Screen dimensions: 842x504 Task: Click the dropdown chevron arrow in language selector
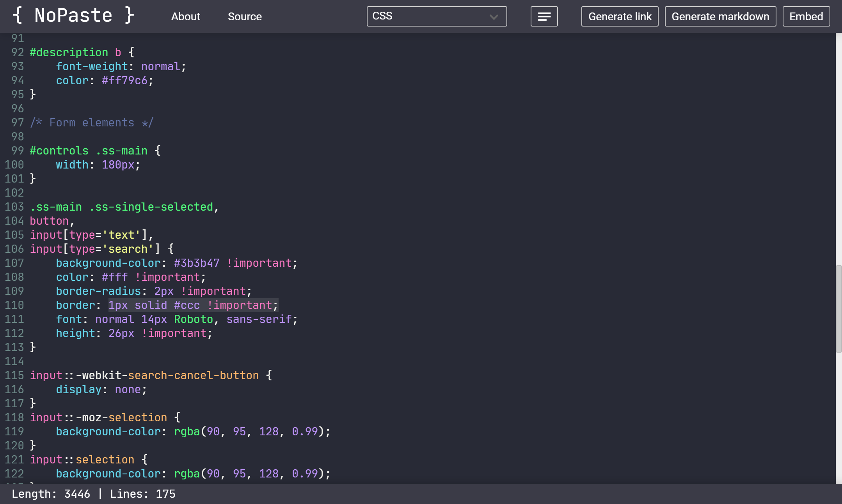[x=494, y=17]
